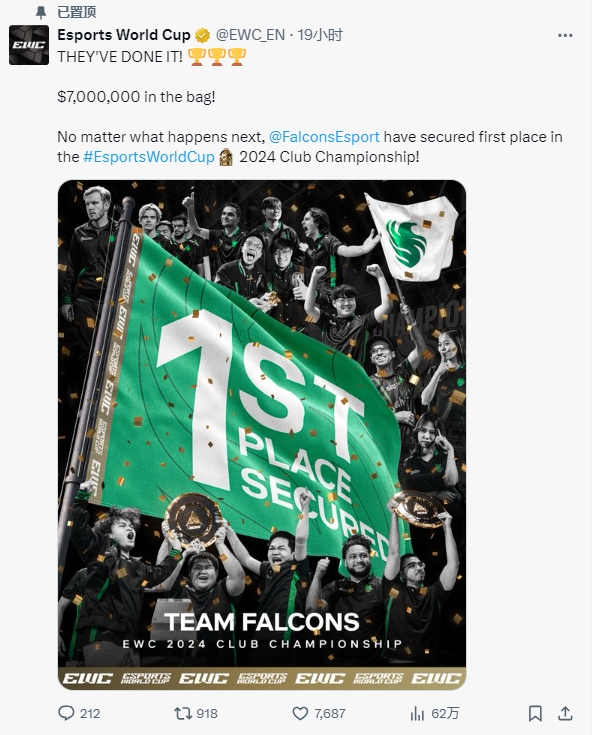Click the 918 reposts count
This screenshot has height=735, width=592.
(x=207, y=713)
